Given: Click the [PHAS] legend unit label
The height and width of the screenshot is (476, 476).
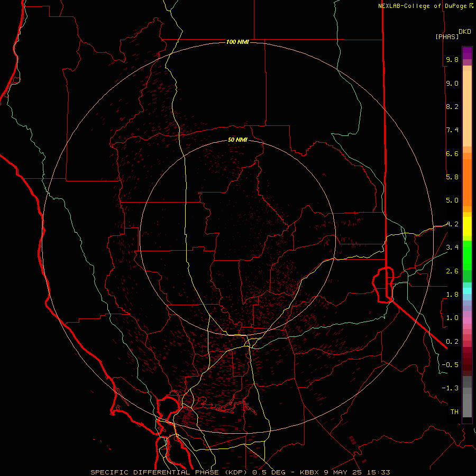Looking at the screenshot, I should (x=447, y=36).
